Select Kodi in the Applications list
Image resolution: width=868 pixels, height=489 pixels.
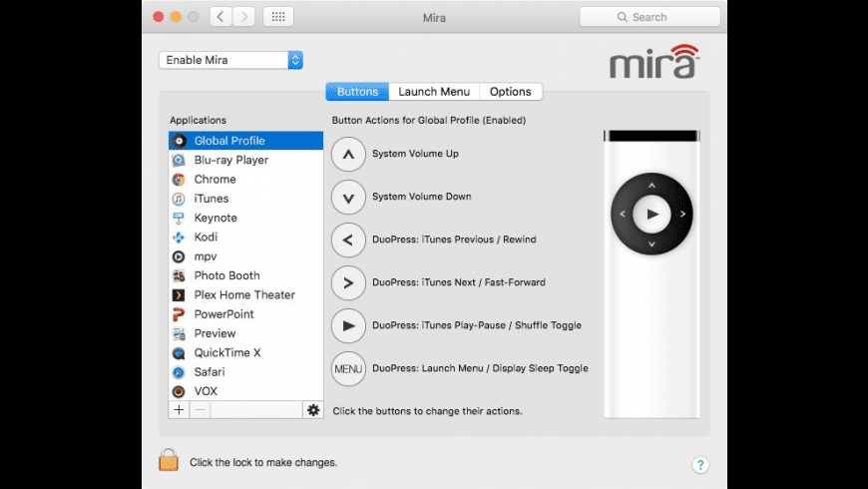pos(206,238)
